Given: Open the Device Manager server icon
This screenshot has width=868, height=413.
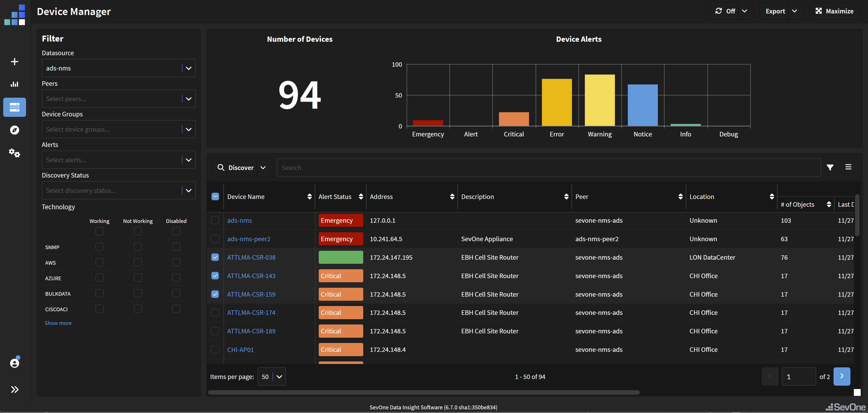Looking at the screenshot, I should (14, 107).
